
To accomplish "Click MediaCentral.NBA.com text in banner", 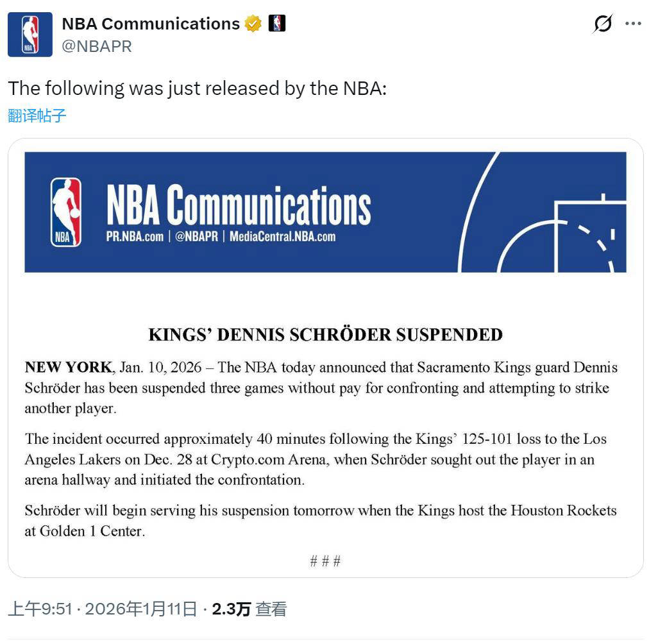I will click(282, 237).
